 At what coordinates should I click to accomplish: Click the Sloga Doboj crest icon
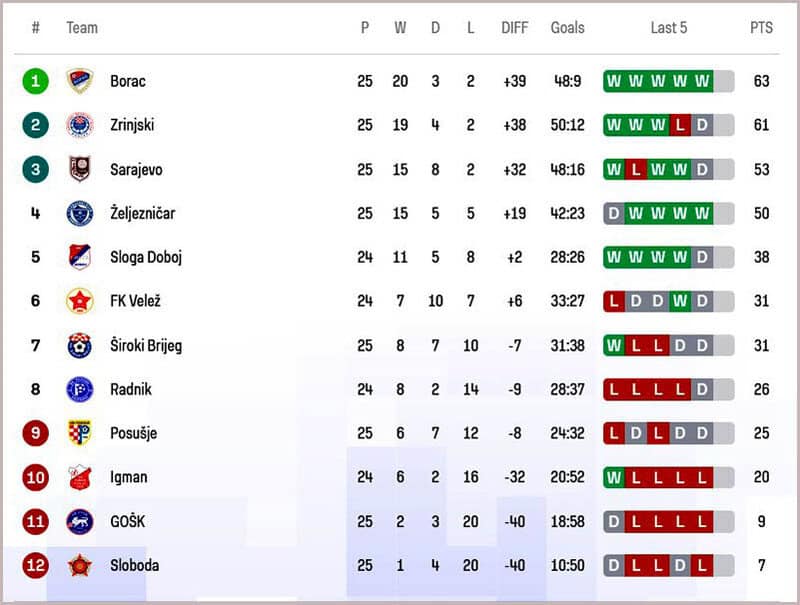(79, 257)
